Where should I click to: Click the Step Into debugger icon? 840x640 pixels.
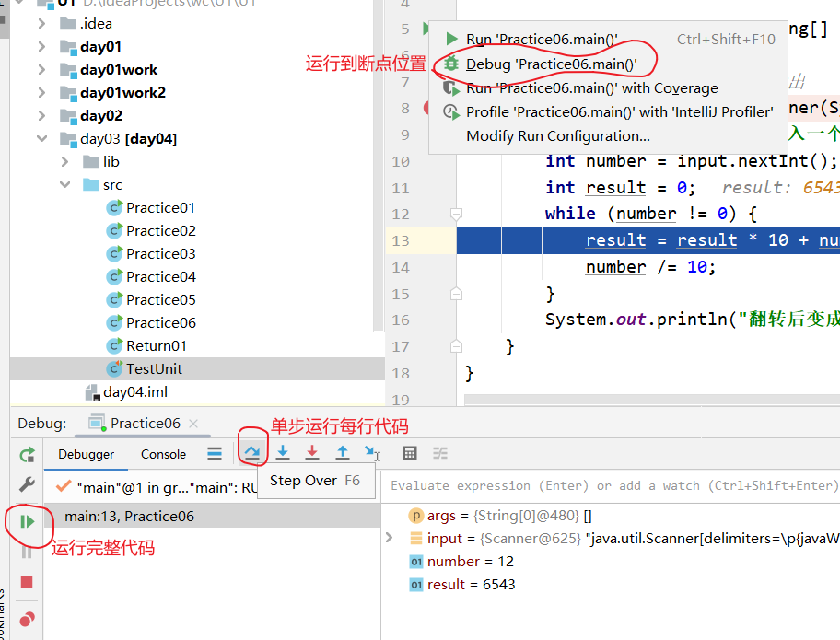(283, 453)
